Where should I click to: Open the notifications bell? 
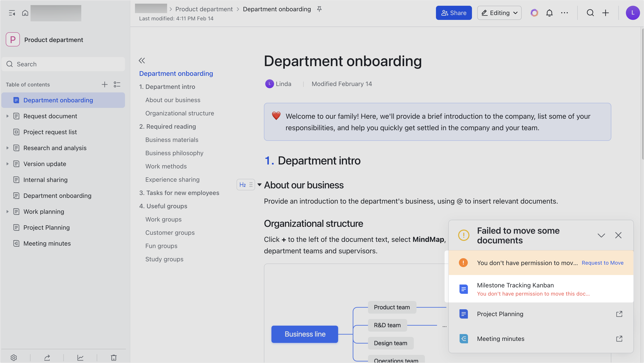pos(549,13)
